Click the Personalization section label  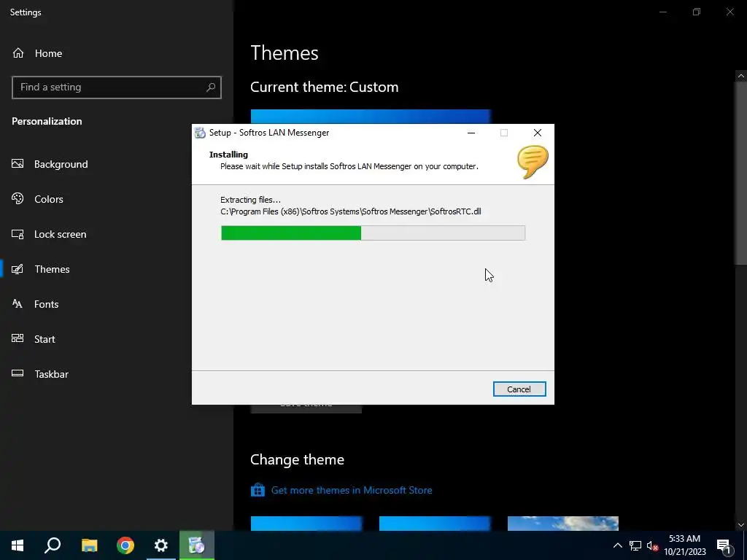(x=47, y=122)
